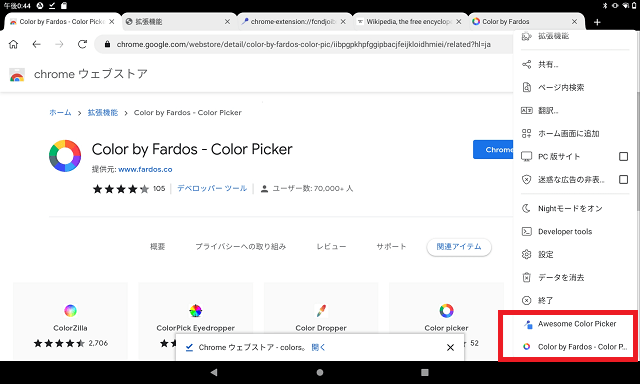The image size is (640, 384).
Task: Click the ColorZilla card icon
Action: click(70, 311)
